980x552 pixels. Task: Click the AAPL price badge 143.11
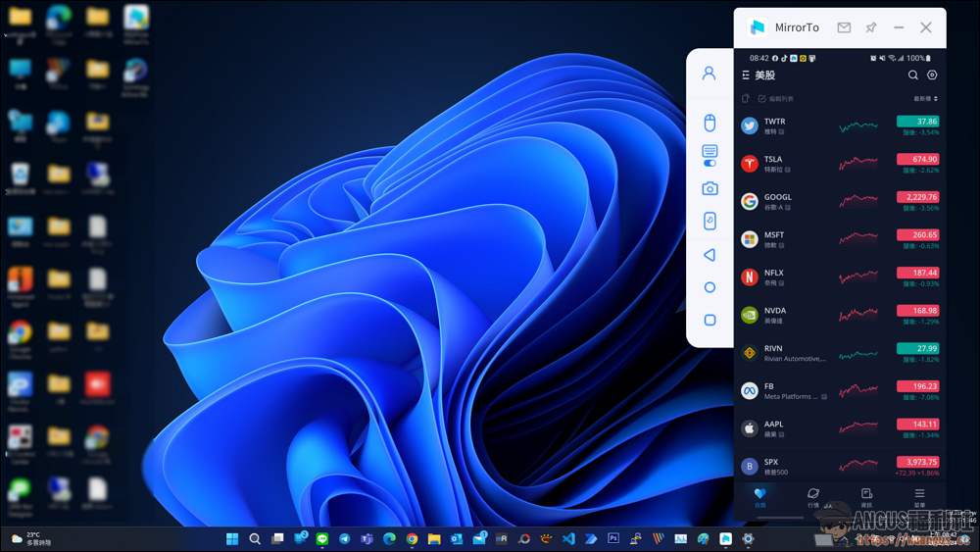pyautogui.click(x=917, y=424)
